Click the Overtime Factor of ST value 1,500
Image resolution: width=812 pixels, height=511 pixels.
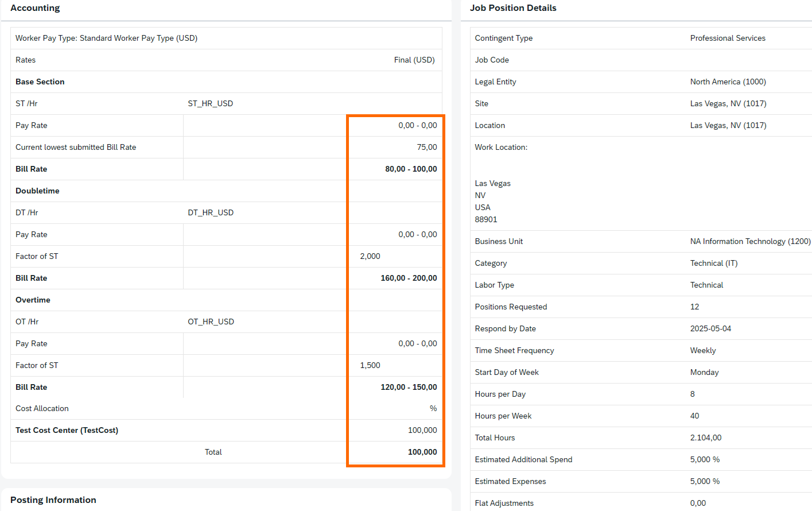pos(370,365)
